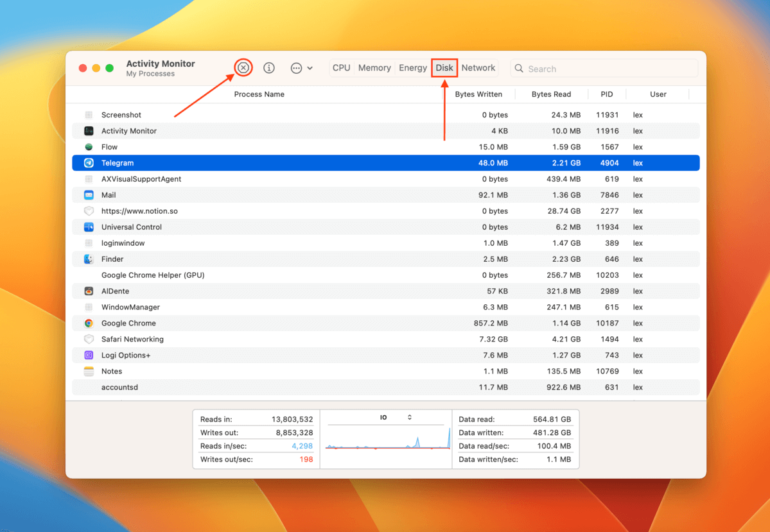Switch to the Memory tab

coord(374,68)
